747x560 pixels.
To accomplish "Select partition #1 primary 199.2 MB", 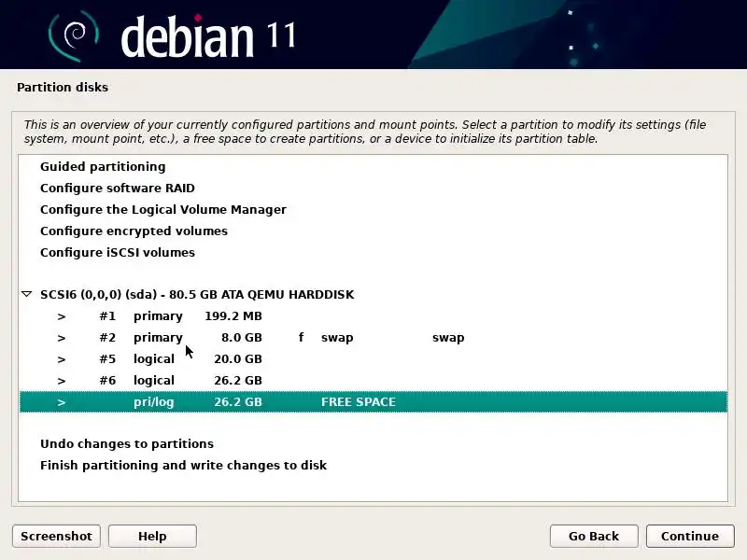I will point(373,316).
